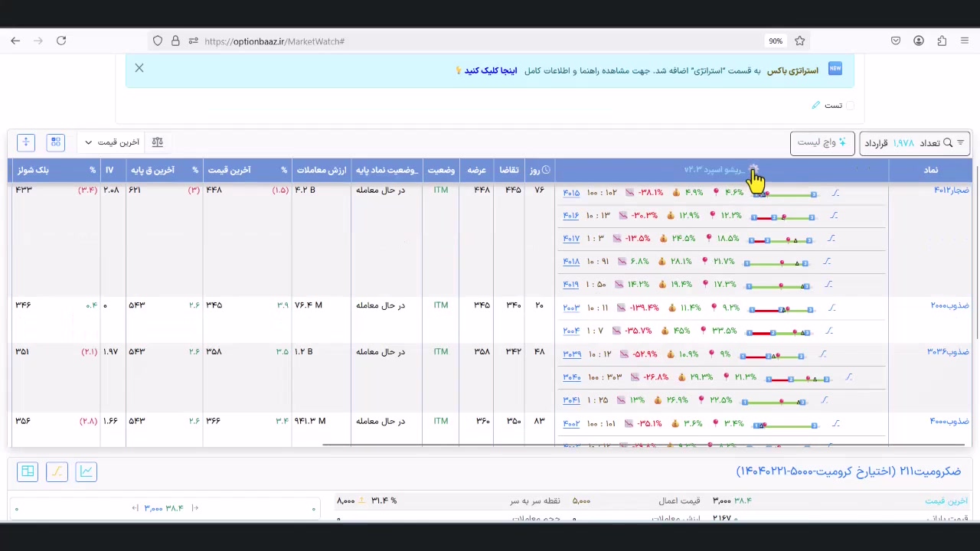Sort by the 'عرضه' column header
Screen dimensions: 980x551
(x=477, y=170)
